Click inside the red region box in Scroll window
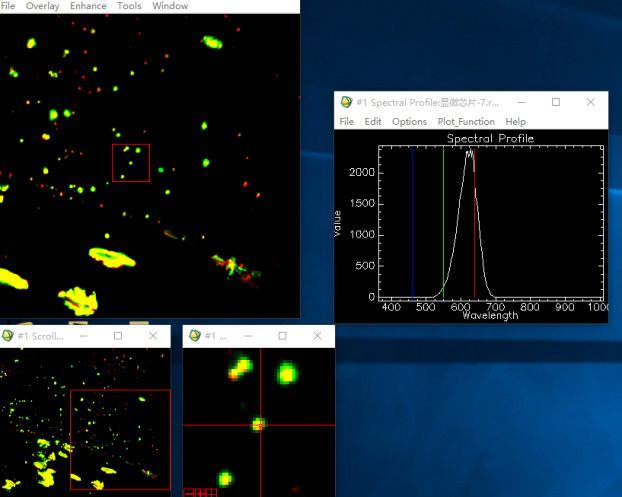This screenshot has height=497, width=622. pyautogui.click(x=120, y=440)
